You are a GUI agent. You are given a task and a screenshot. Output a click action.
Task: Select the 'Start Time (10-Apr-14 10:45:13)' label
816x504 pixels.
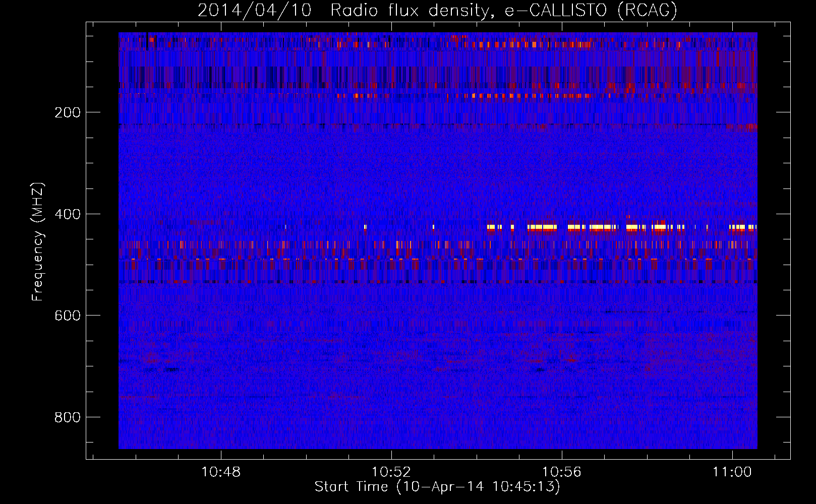point(437,487)
